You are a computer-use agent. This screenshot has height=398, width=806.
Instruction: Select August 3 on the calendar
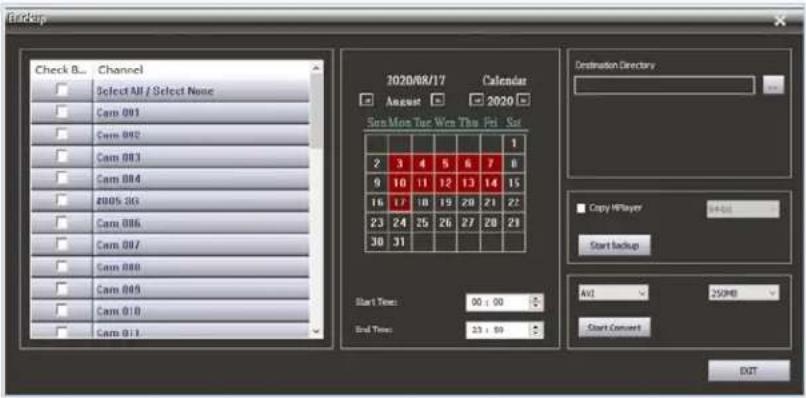399,164
